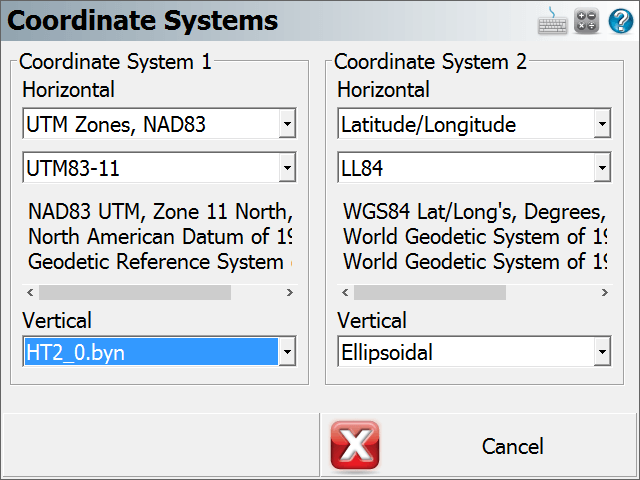Click the blue help question mark icon

(x=621, y=21)
